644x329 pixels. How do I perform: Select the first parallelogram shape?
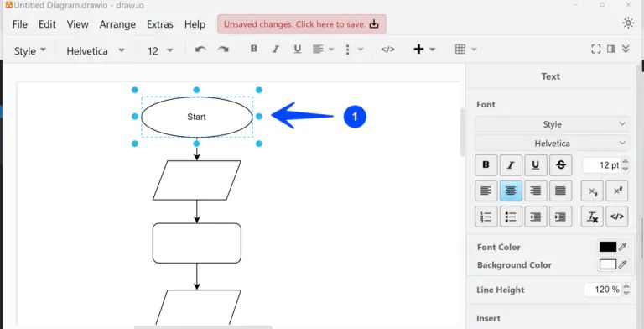(x=197, y=180)
